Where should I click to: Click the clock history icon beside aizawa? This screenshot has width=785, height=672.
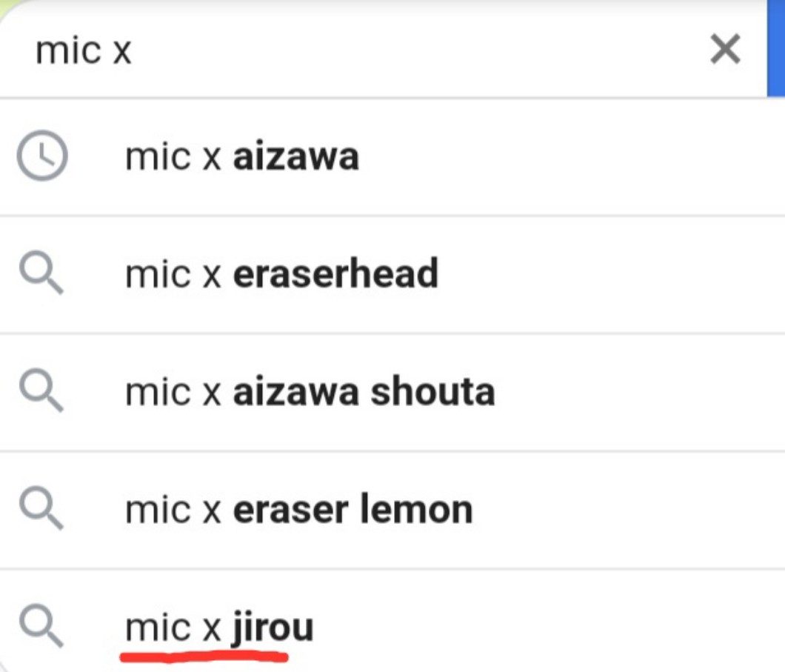[x=41, y=157]
